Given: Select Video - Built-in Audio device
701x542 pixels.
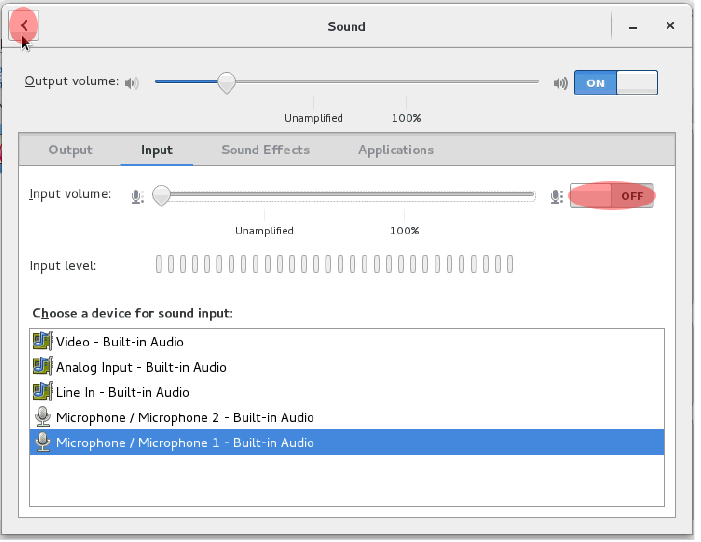Looking at the screenshot, I should (347, 342).
